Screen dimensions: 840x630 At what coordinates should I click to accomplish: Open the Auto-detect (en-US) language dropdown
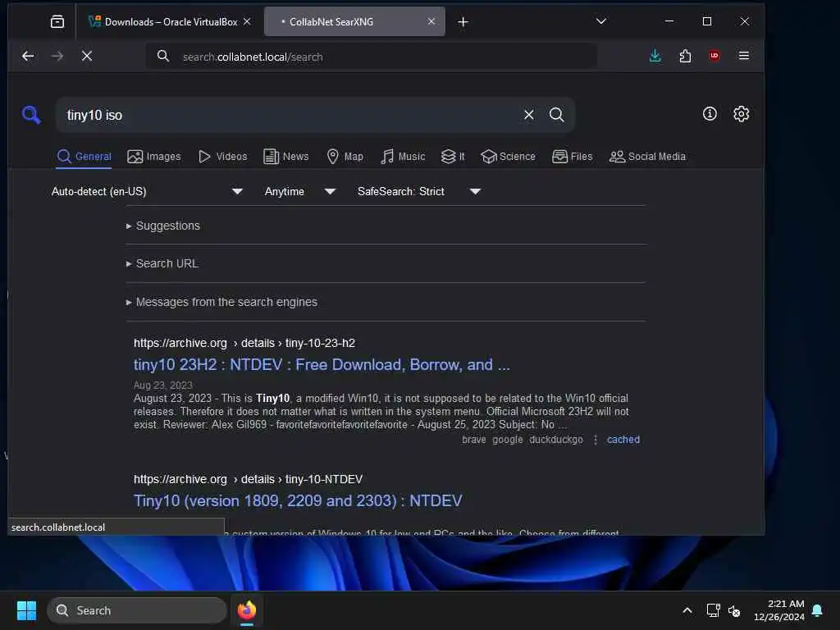click(x=148, y=191)
